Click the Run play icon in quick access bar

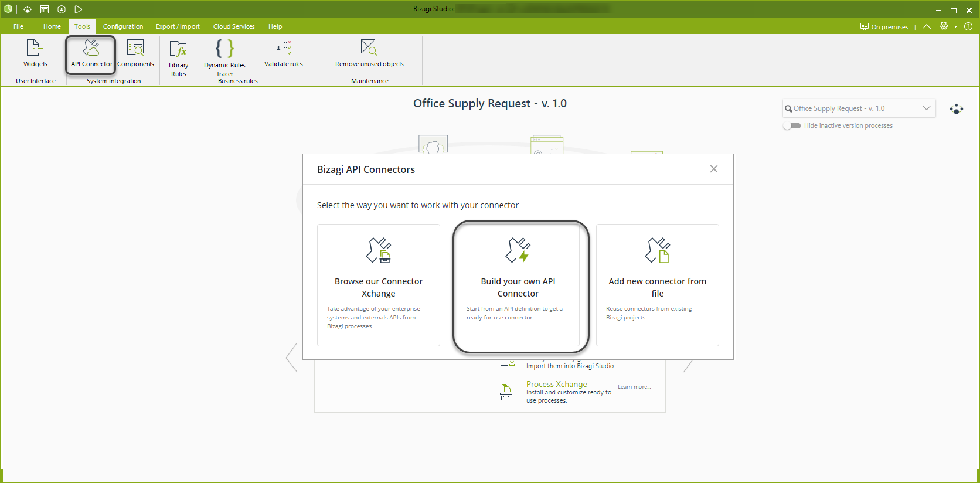click(79, 9)
